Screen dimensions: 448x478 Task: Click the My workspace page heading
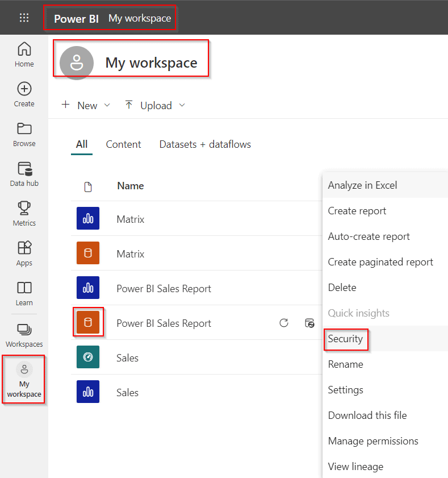pyautogui.click(x=152, y=63)
